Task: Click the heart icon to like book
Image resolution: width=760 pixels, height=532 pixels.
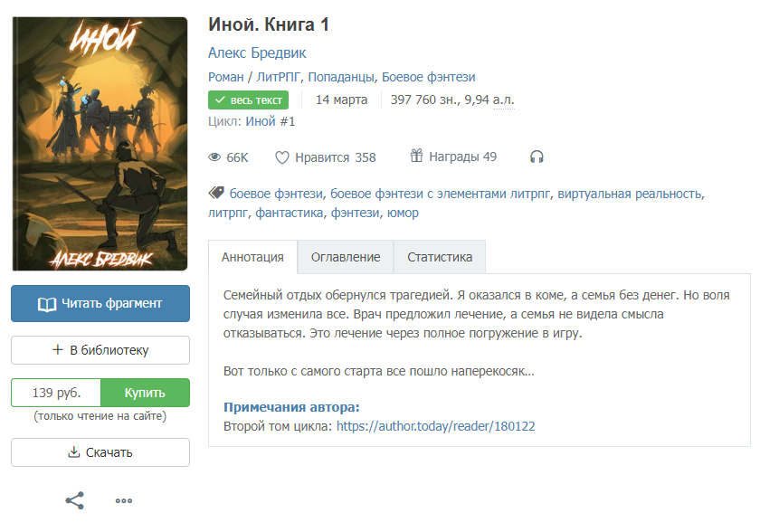Action: (x=282, y=157)
